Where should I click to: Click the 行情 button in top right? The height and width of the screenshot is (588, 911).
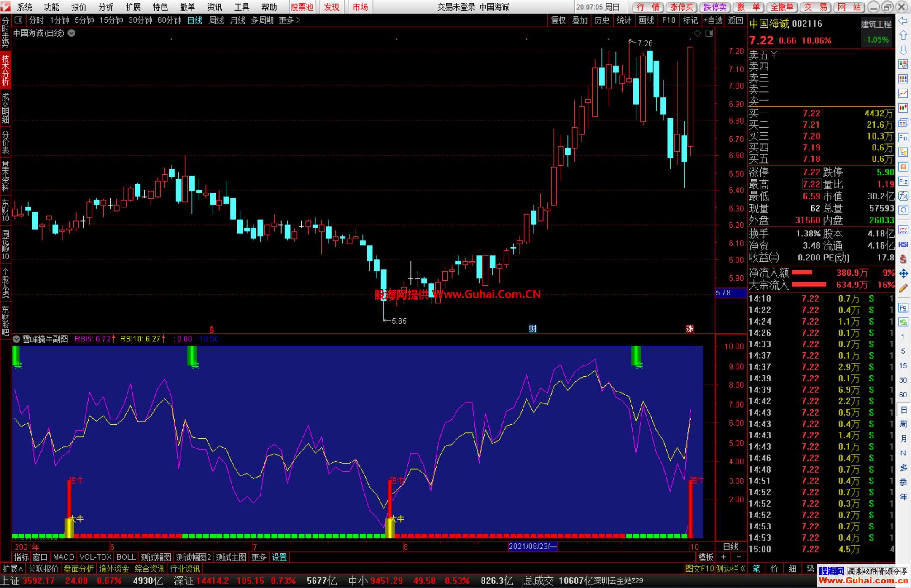(649, 7)
